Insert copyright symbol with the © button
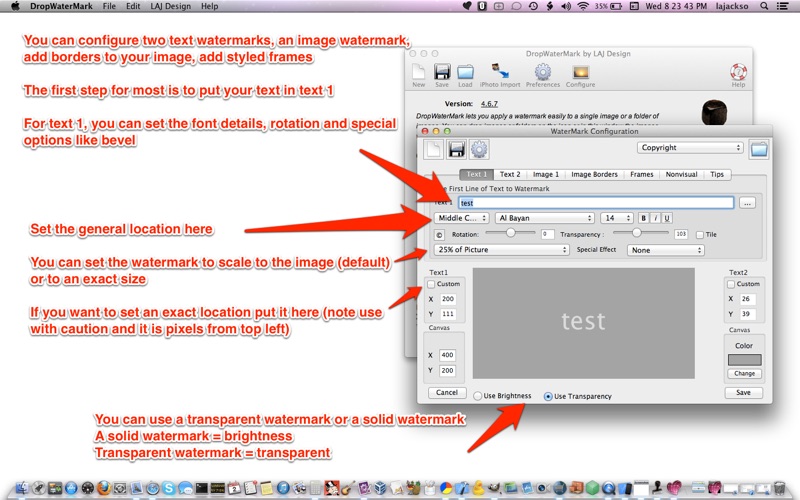800x500 pixels. (439, 235)
